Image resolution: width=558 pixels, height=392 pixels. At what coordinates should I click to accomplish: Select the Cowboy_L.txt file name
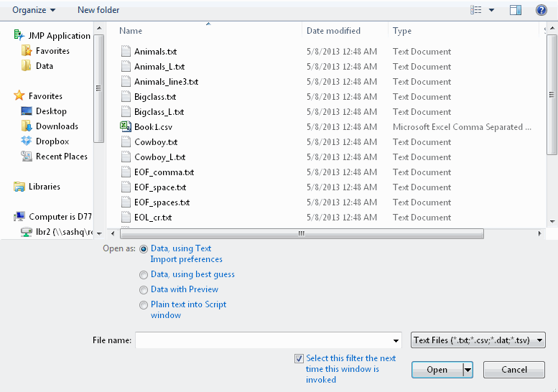[x=159, y=157]
